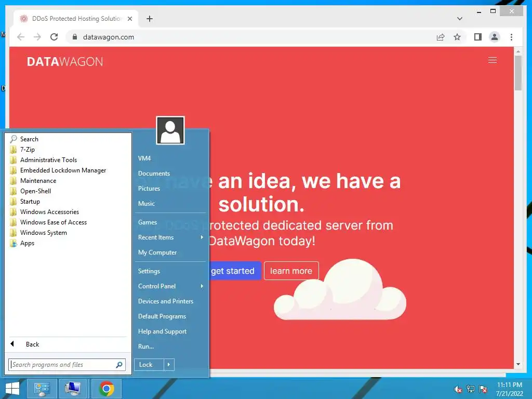This screenshot has width=532, height=399.
Task: View site info padlock icon
Action: tap(75, 37)
